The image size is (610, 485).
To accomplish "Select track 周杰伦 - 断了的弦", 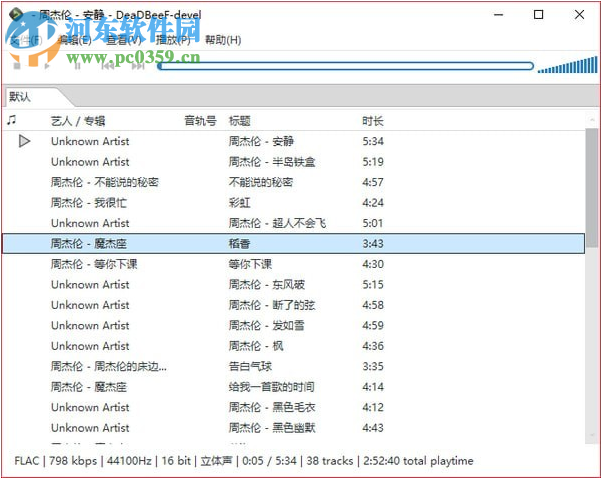I will 272,306.
